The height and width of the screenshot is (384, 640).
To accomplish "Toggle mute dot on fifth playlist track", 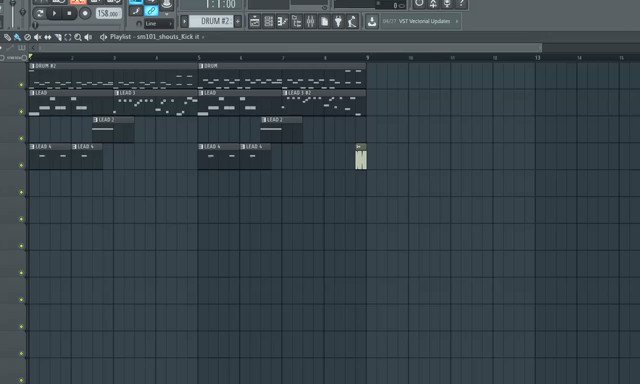I will click(x=21, y=192).
